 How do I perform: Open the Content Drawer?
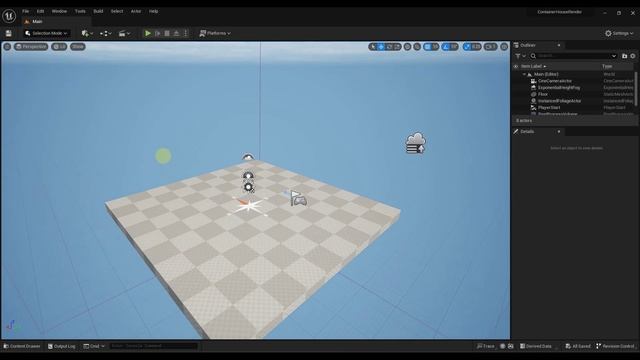click(22, 346)
